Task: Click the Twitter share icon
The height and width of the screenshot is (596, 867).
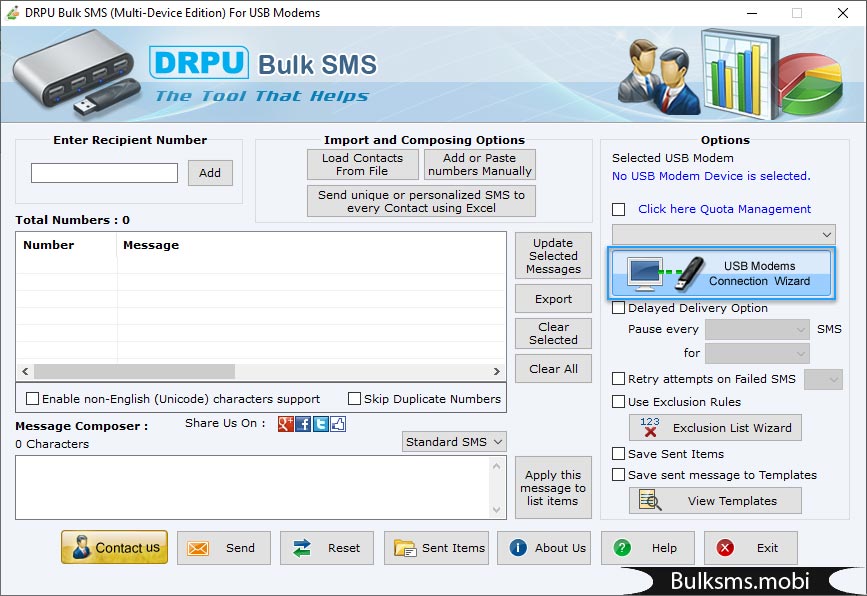Action: [x=321, y=424]
